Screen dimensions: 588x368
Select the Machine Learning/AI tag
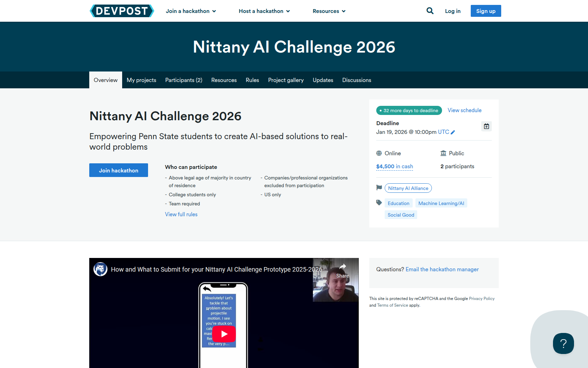coord(441,203)
